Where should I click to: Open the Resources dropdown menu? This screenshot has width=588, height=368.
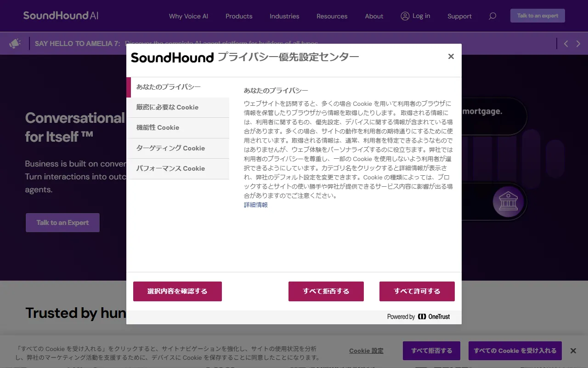332,16
